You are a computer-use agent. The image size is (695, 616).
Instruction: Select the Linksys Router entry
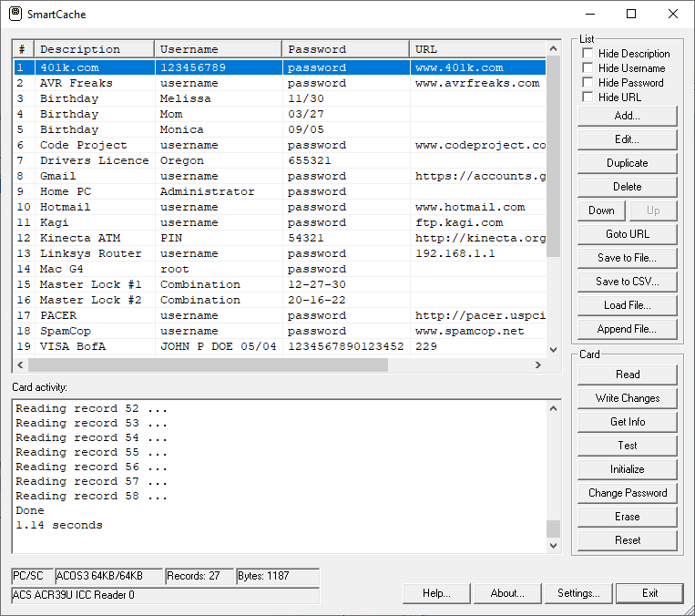point(90,253)
